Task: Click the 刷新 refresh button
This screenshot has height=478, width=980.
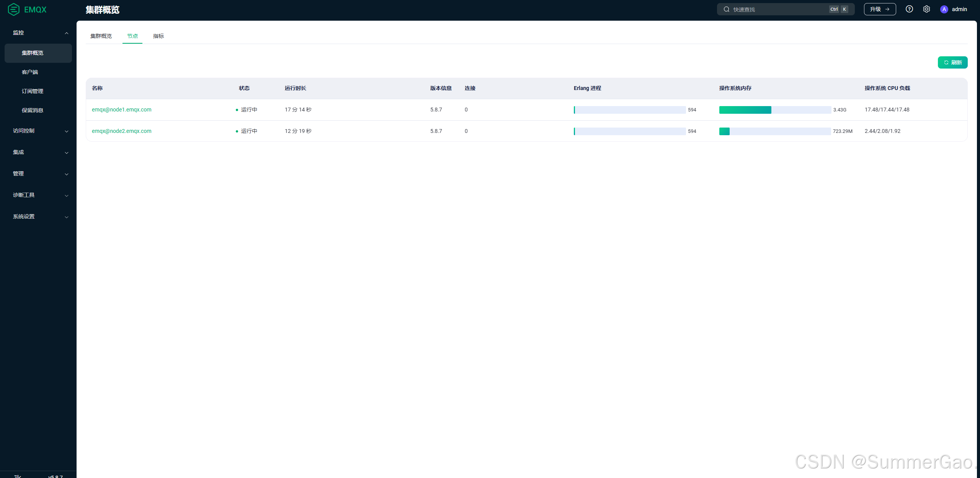Action: click(952, 62)
